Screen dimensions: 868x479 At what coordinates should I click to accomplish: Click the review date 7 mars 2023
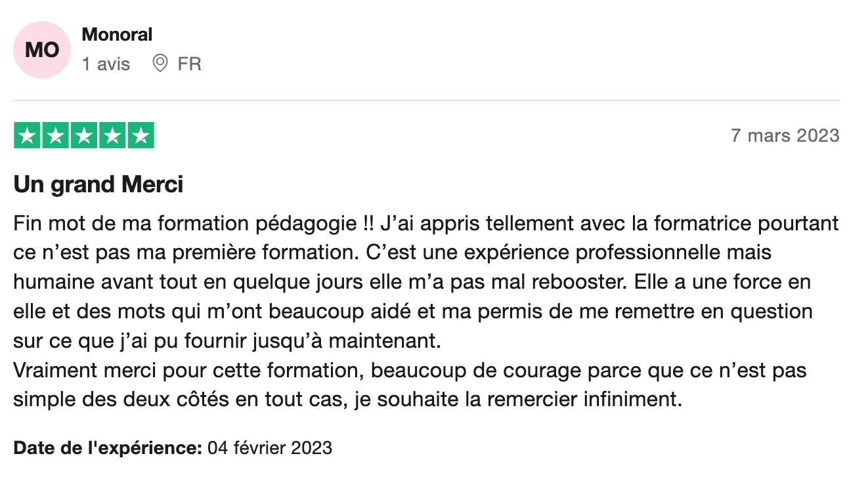click(785, 136)
